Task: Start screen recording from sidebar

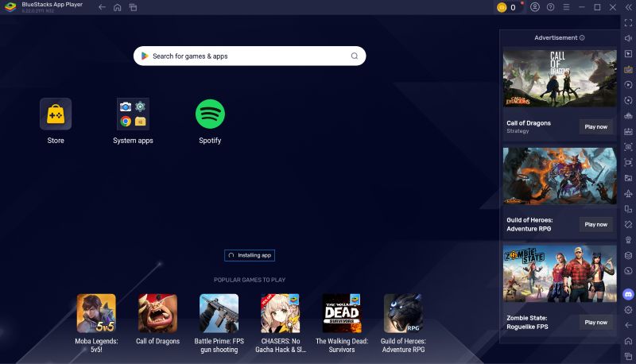Action: click(628, 163)
